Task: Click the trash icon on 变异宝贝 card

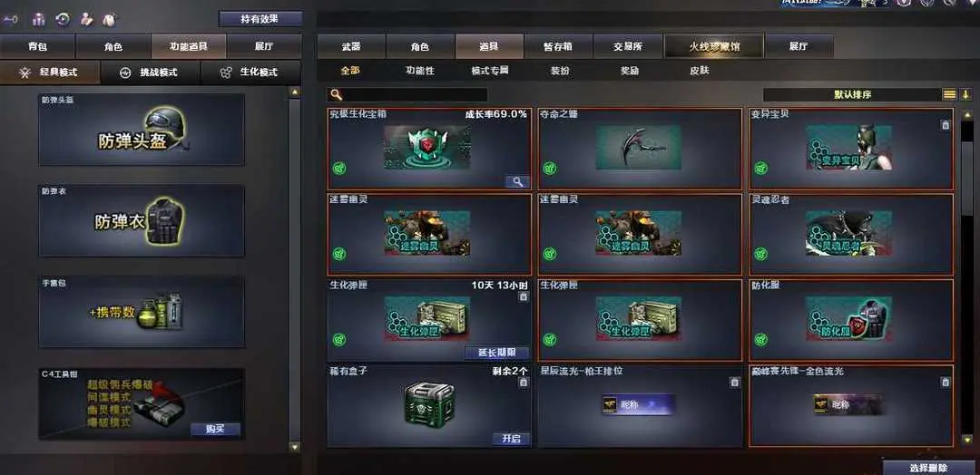Action: [x=946, y=125]
